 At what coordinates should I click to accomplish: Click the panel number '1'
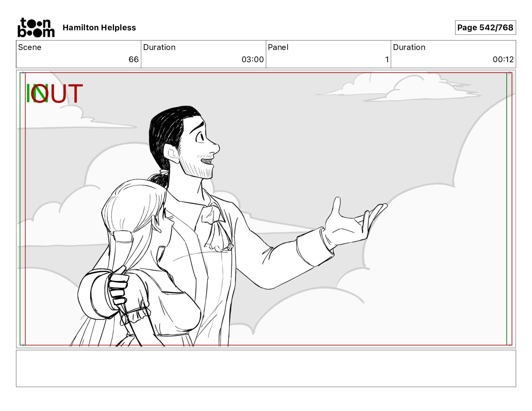tap(387, 60)
